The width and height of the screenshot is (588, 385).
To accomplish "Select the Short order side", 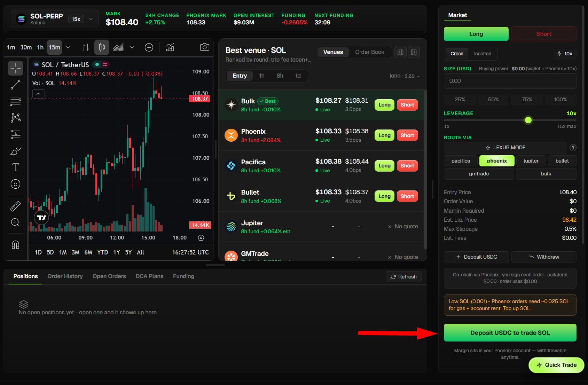I will coord(543,34).
